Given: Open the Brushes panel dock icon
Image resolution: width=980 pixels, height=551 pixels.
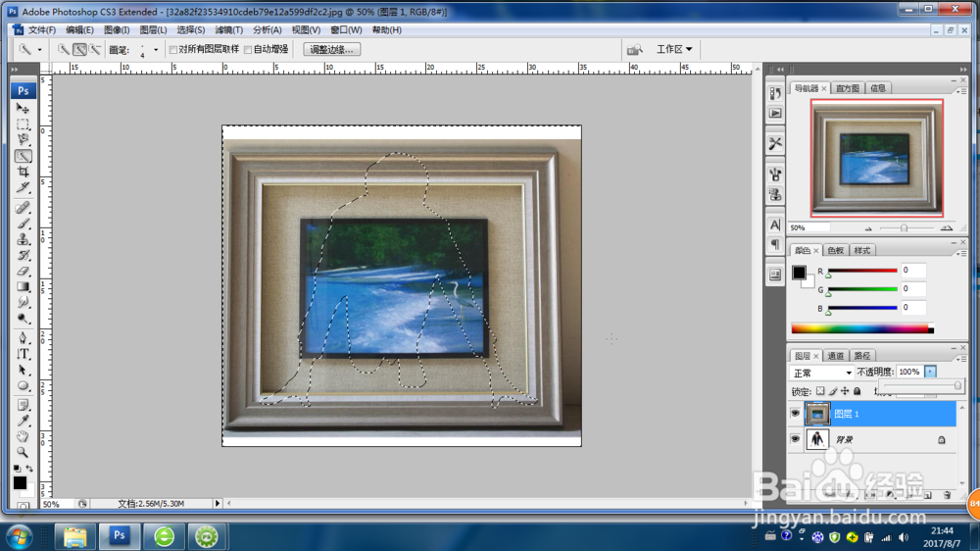Looking at the screenshot, I should coord(775,174).
